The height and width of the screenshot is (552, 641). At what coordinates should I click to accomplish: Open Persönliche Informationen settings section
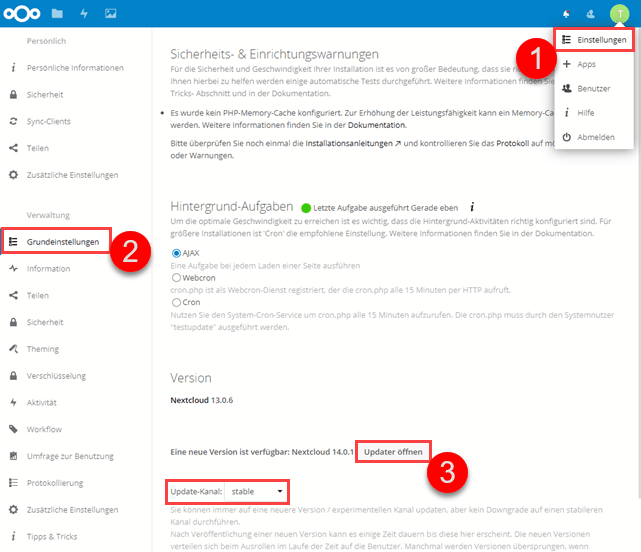pyautogui.click(x=75, y=68)
